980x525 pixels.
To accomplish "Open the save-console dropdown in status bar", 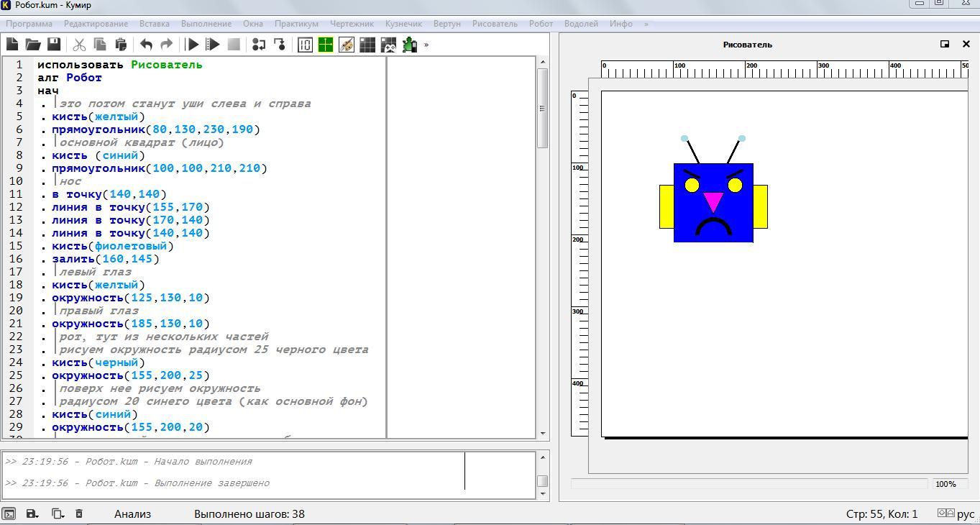I will (32, 513).
